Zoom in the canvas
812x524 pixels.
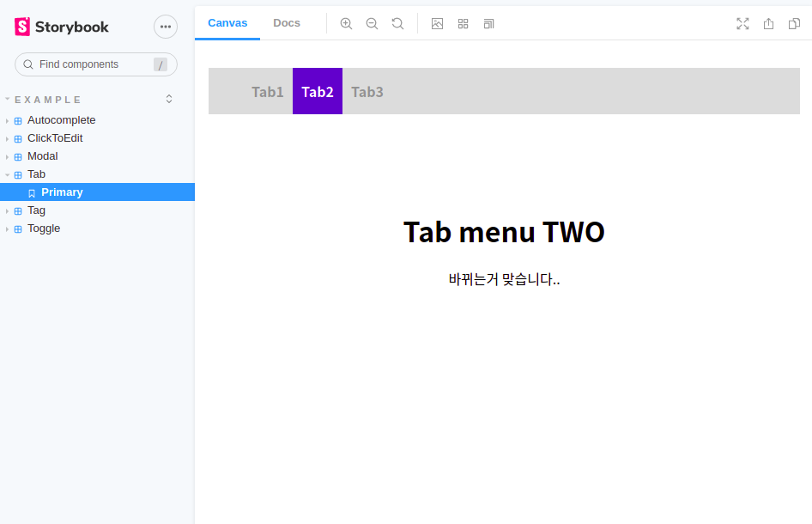[346, 24]
